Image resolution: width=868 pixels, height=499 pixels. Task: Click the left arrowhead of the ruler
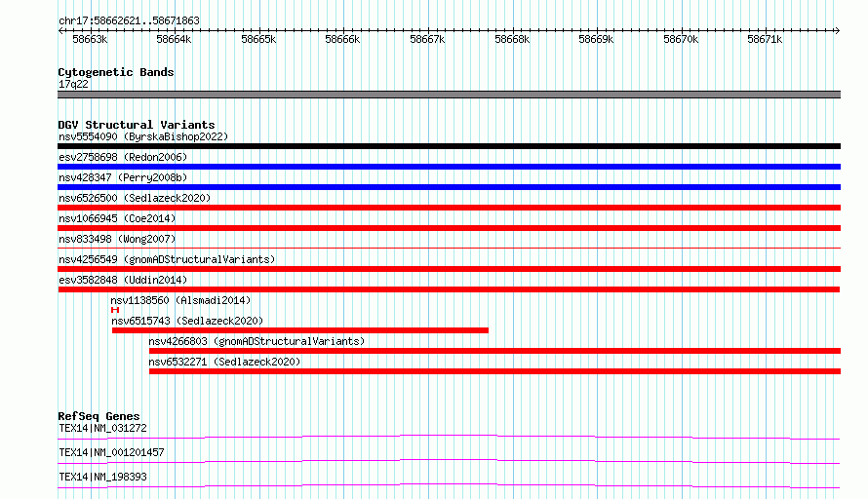[60, 31]
